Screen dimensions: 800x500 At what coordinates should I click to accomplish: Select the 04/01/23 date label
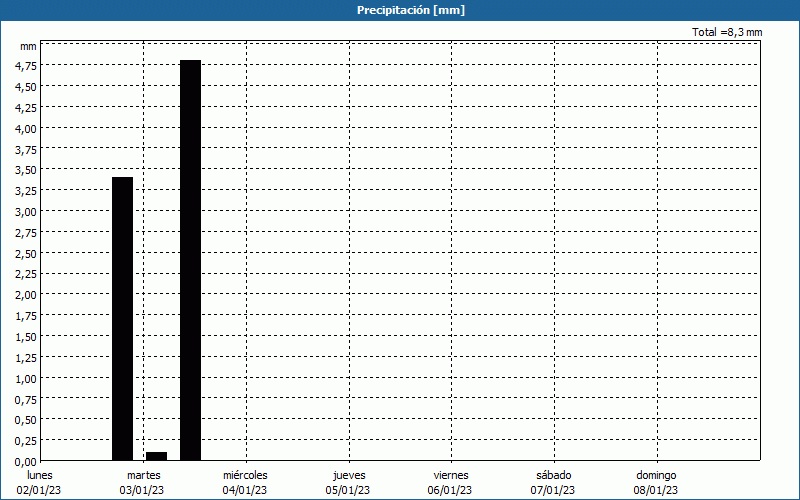coord(244,490)
